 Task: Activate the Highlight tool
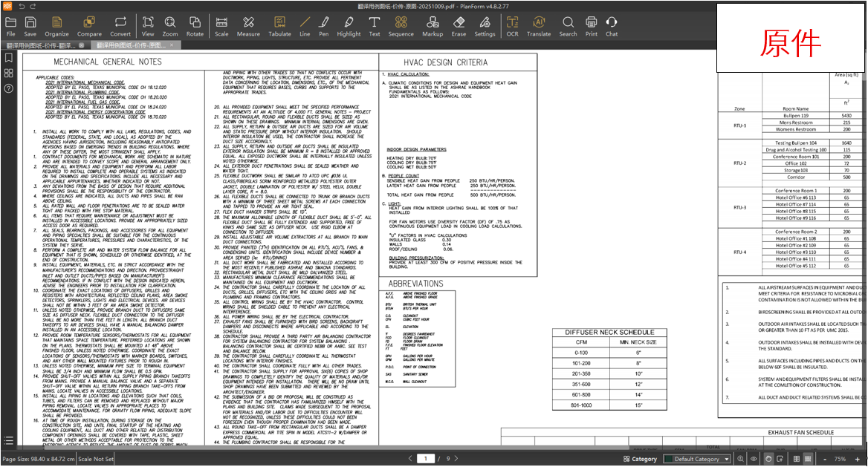348,26
